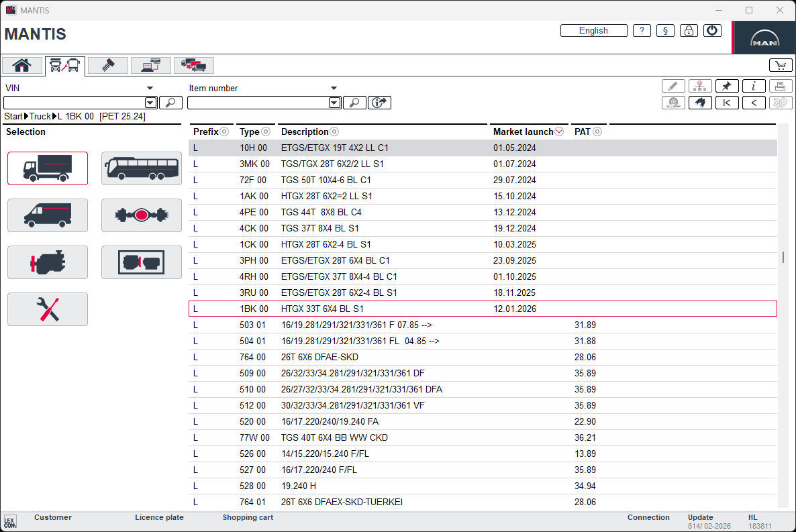Viewport: 796px width, 532px height.
Task: Expand the Item number type dropdown
Action: 334,88
